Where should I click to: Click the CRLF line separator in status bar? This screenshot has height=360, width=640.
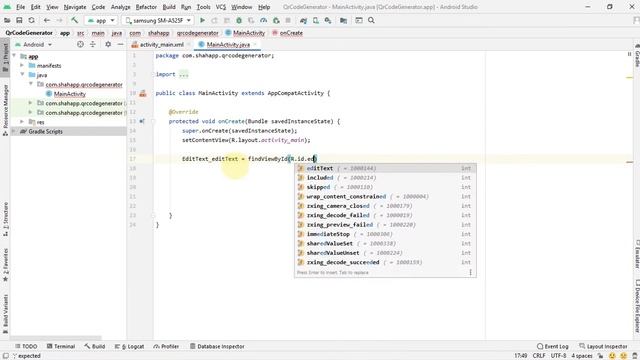tap(539, 356)
